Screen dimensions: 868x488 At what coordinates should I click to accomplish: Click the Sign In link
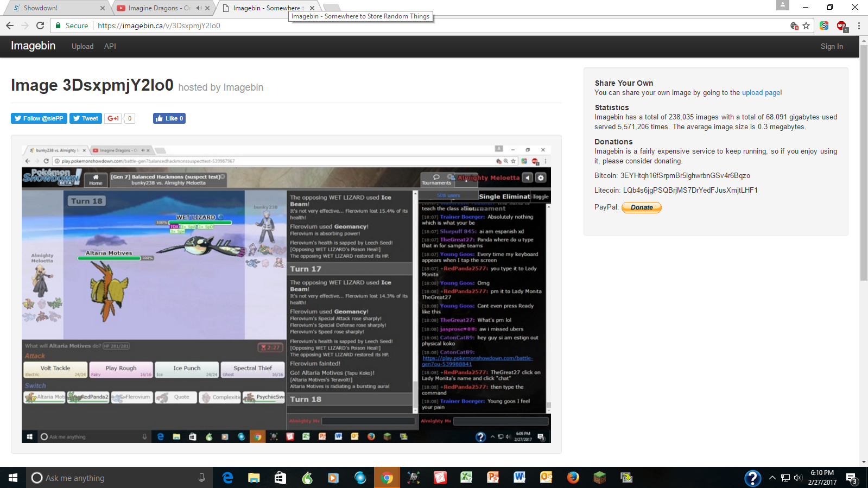[832, 47]
